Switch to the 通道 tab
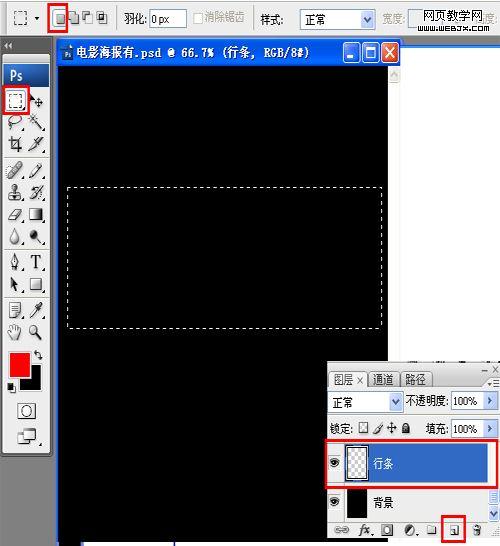 (x=383, y=380)
